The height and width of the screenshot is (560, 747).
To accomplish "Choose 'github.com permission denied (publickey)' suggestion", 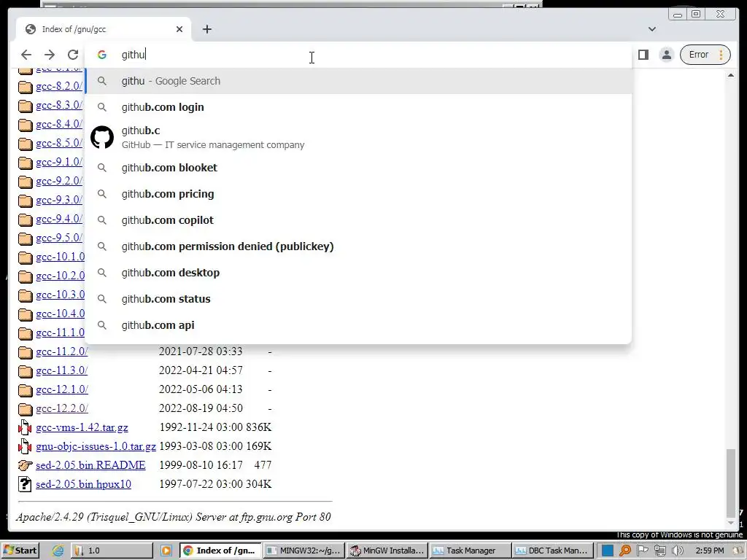I will (358, 246).
